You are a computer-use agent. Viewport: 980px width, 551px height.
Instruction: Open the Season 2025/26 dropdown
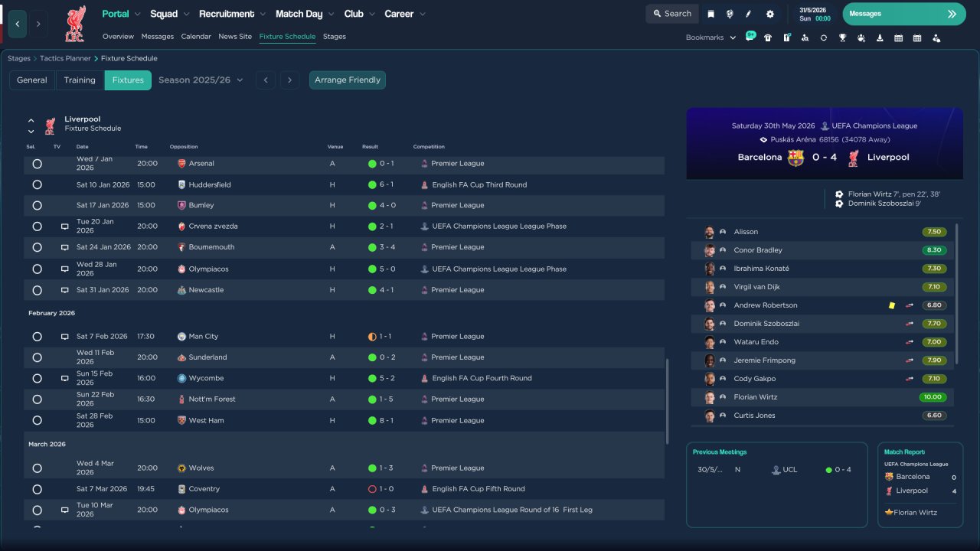(201, 80)
